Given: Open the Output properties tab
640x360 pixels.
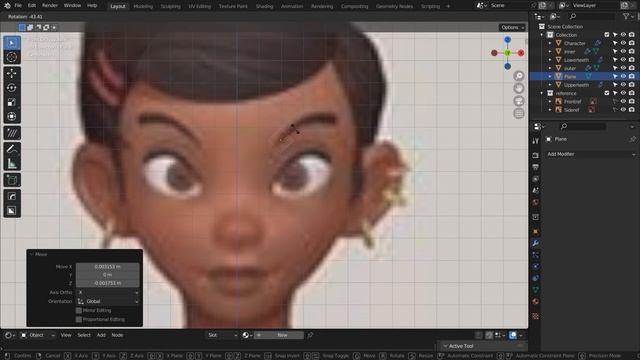Looking at the screenshot, I should [536, 167].
